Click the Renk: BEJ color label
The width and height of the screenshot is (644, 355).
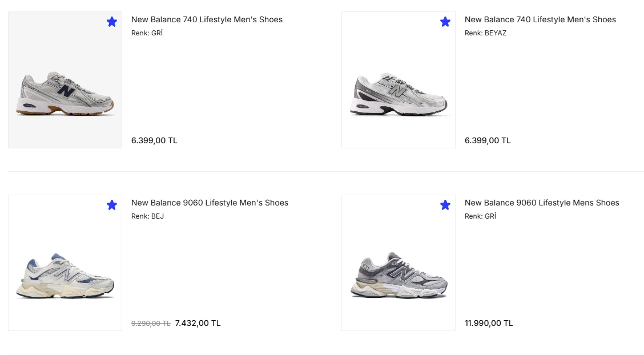click(x=147, y=216)
